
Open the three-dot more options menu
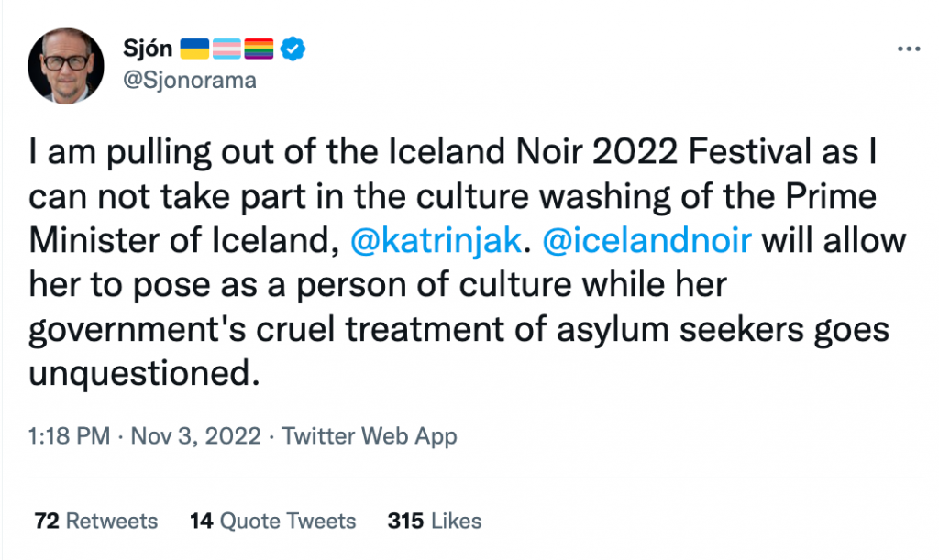tap(909, 49)
